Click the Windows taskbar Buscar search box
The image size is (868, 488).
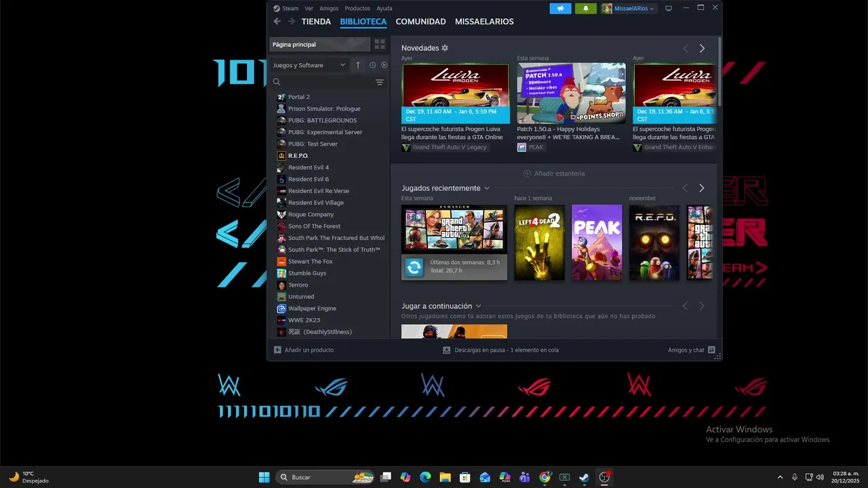[x=326, y=477]
